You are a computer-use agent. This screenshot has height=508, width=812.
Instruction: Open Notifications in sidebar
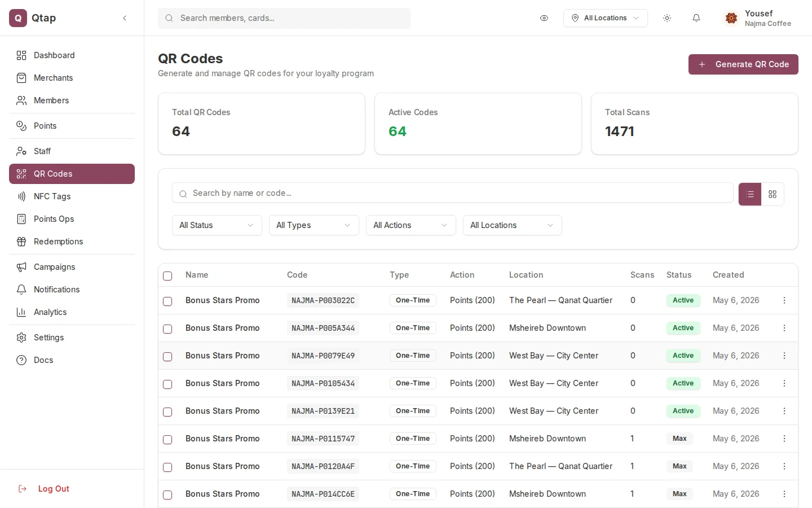pyautogui.click(x=72, y=290)
